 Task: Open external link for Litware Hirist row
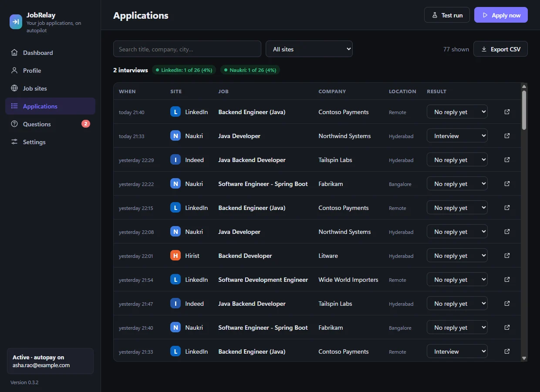507,256
